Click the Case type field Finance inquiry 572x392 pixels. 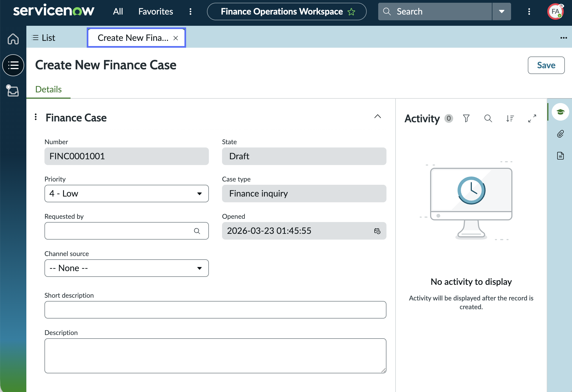[x=304, y=194]
